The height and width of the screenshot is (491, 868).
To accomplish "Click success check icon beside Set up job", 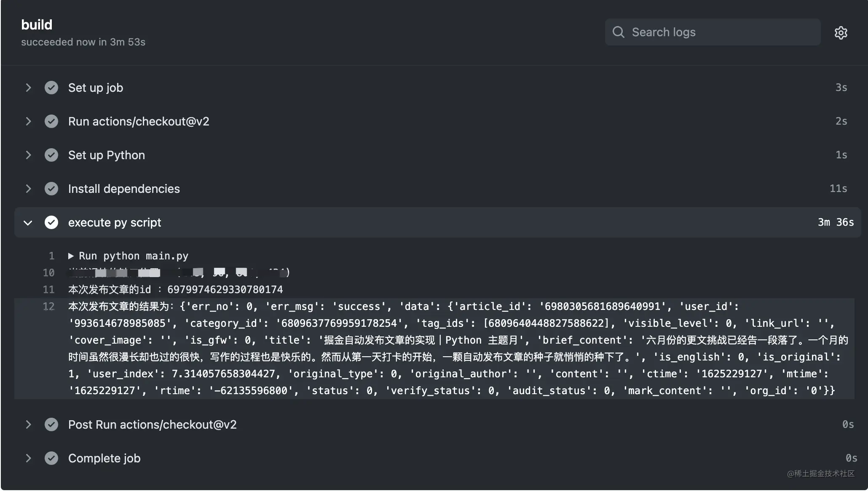I will pos(51,88).
